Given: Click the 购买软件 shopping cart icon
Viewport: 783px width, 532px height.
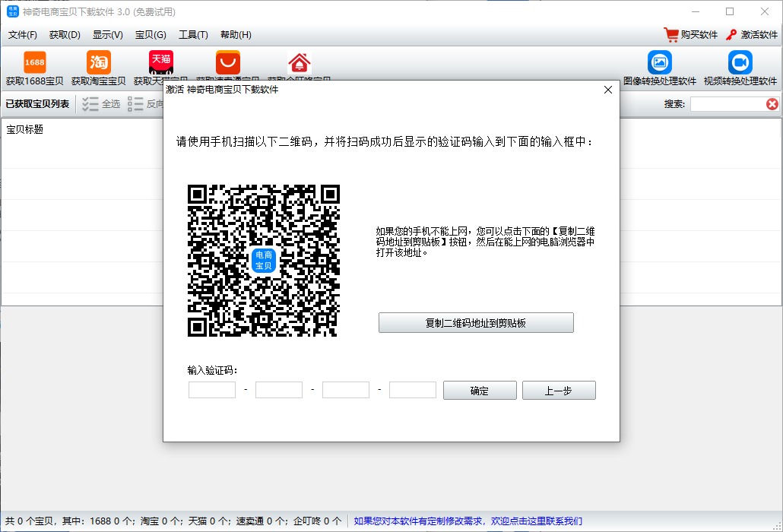Looking at the screenshot, I should (671, 34).
